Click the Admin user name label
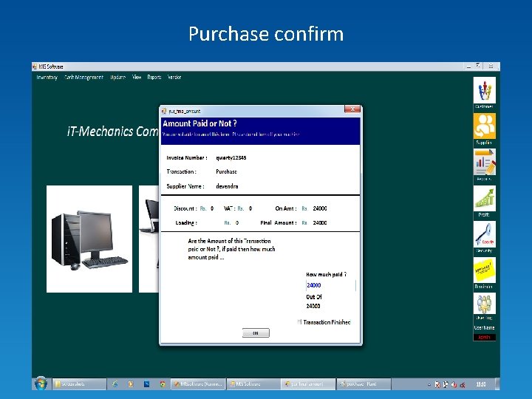This screenshot has height=399, width=532. (484, 337)
